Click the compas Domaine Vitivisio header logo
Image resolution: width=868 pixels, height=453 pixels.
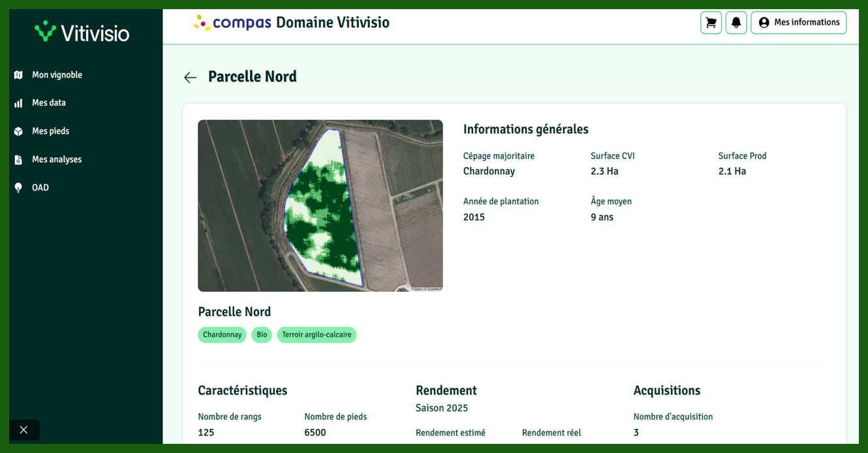point(291,23)
